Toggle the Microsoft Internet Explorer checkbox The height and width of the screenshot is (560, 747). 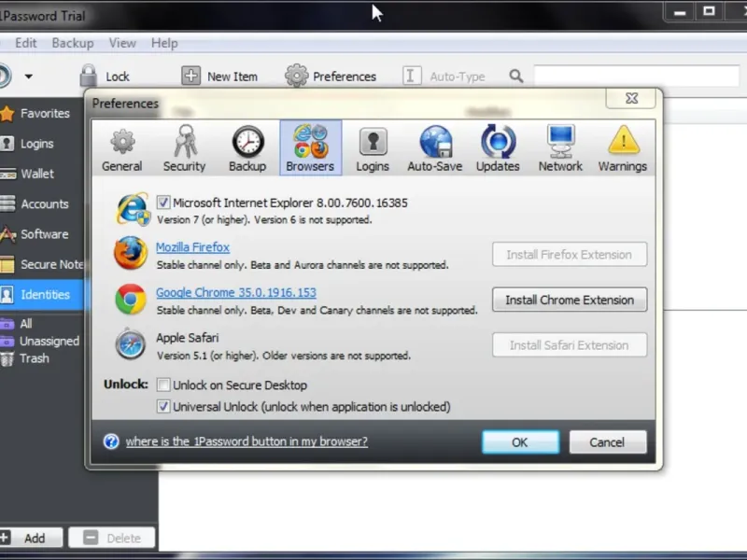pos(162,203)
